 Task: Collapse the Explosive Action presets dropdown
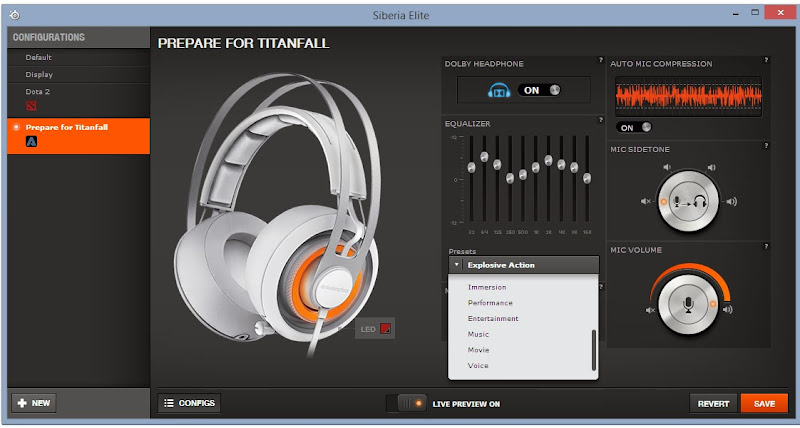(523, 265)
